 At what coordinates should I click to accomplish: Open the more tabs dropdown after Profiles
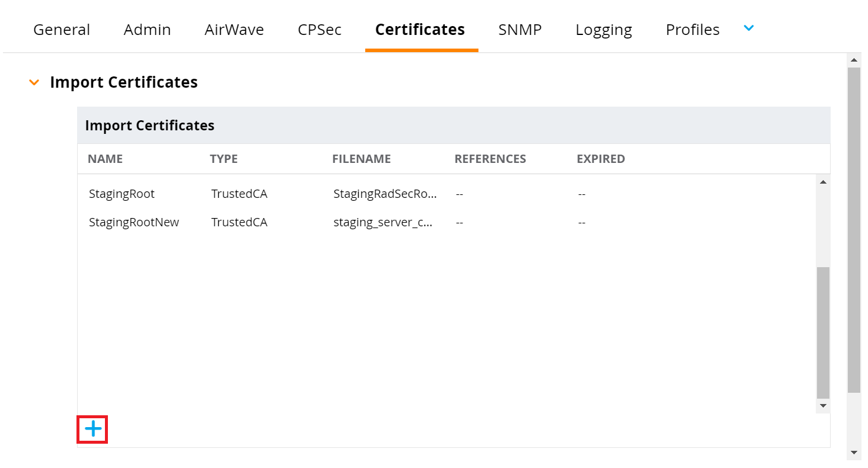pos(748,28)
